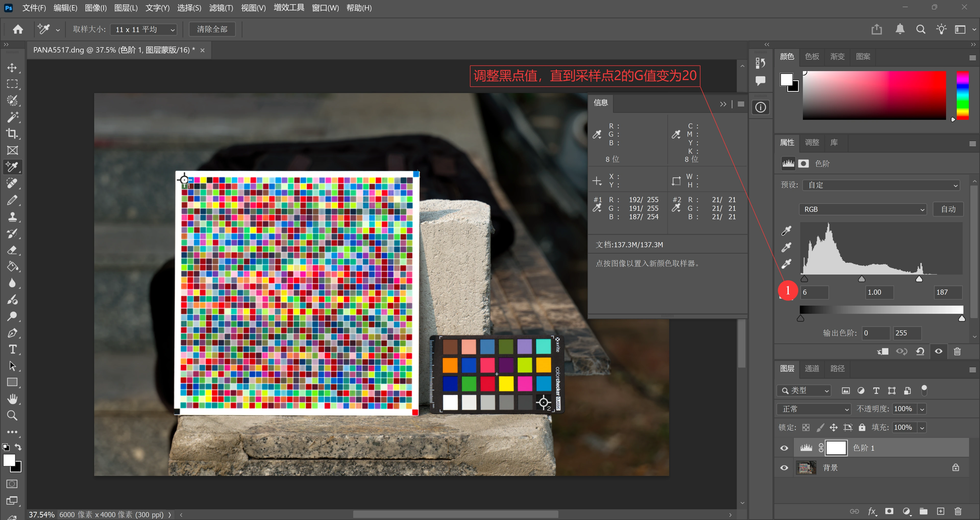Open the 滤镜(T) menu
Image resolution: width=980 pixels, height=520 pixels.
pos(221,8)
